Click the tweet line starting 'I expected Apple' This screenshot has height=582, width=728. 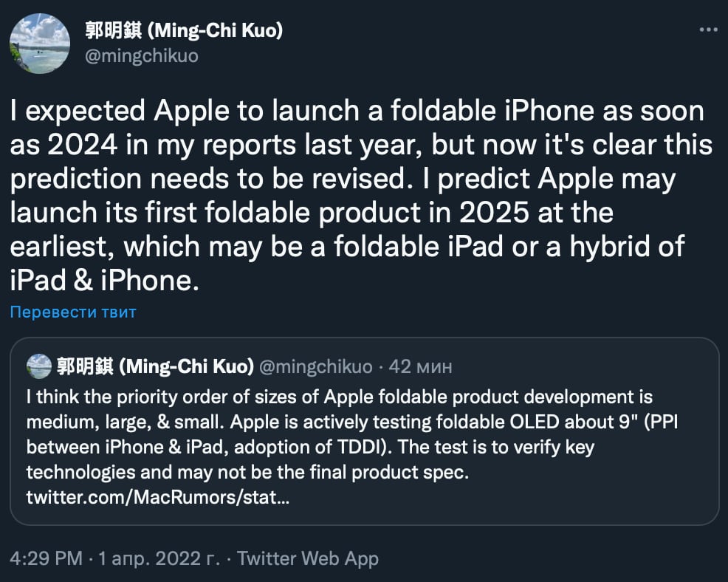tap(357, 112)
